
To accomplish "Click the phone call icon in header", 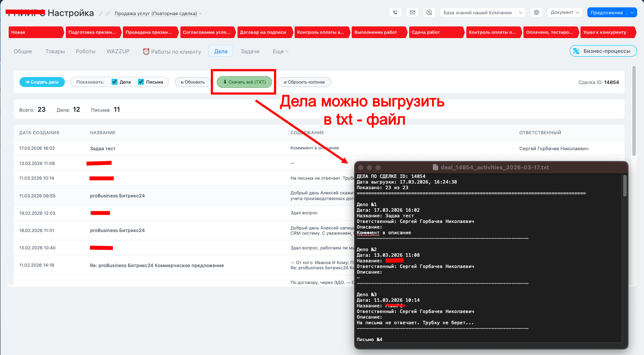I will (395, 13).
